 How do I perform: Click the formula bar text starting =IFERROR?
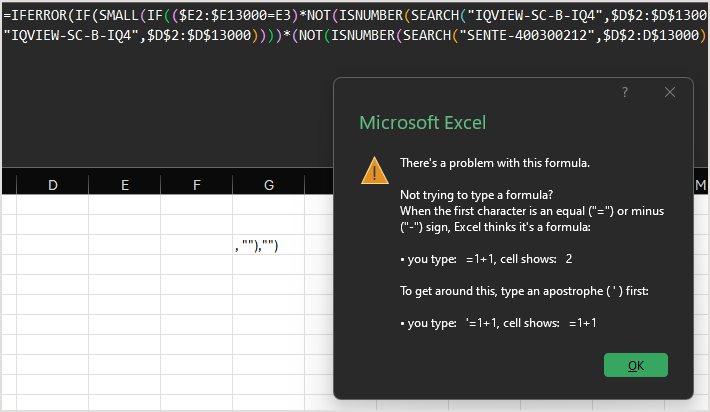click(x=355, y=15)
